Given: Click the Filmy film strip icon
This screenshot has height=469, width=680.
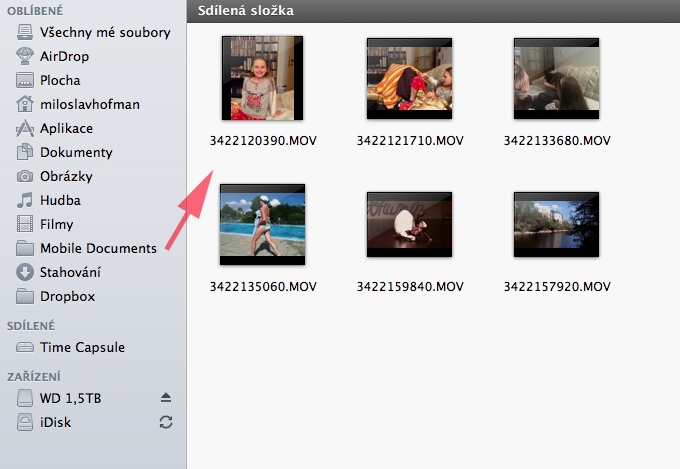Looking at the screenshot, I should coord(26,224).
